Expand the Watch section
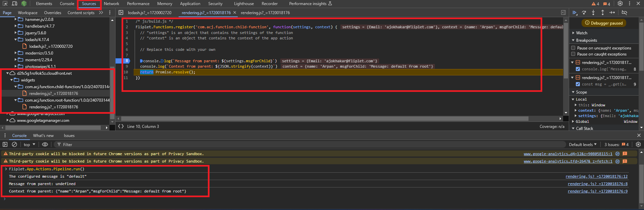This screenshot has width=644, height=210. tap(573, 33)
